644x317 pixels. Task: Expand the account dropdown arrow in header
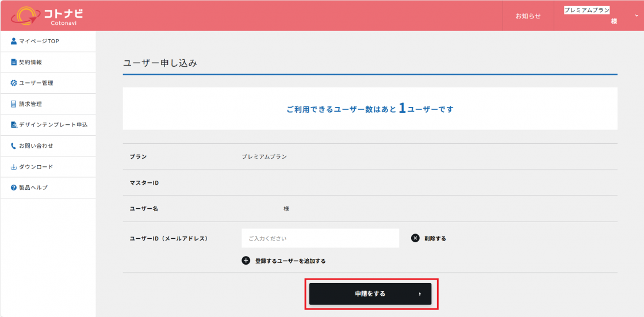[636, 16]
